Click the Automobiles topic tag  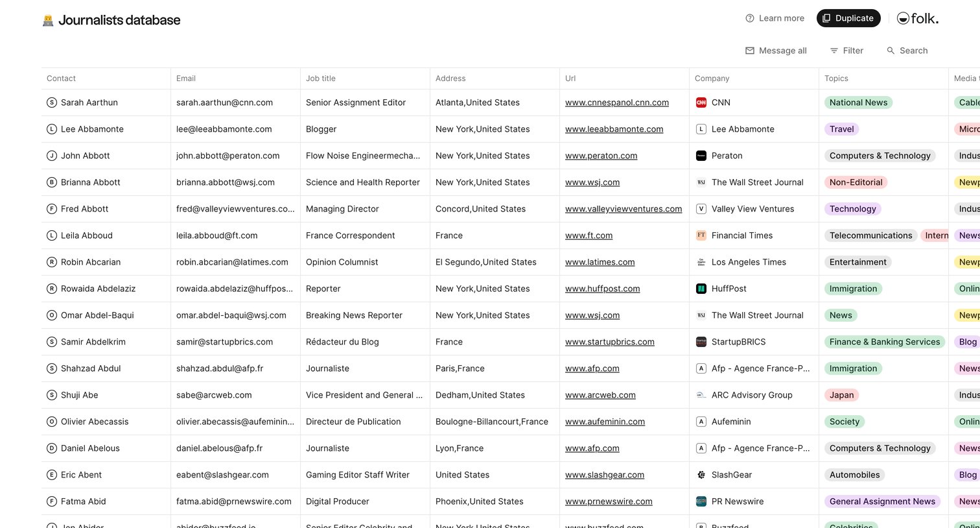854,475
